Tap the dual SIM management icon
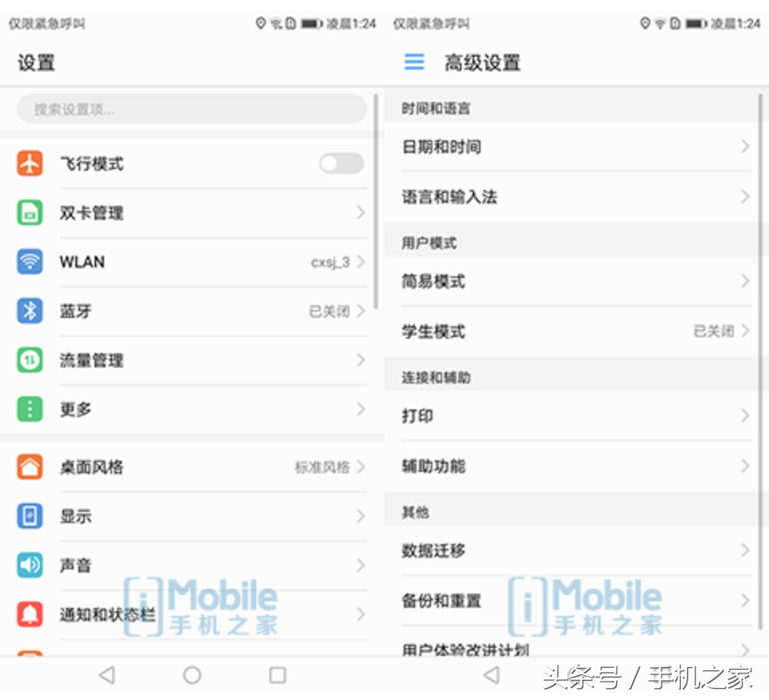Viewport: 769px width, 700px height. 30,213
